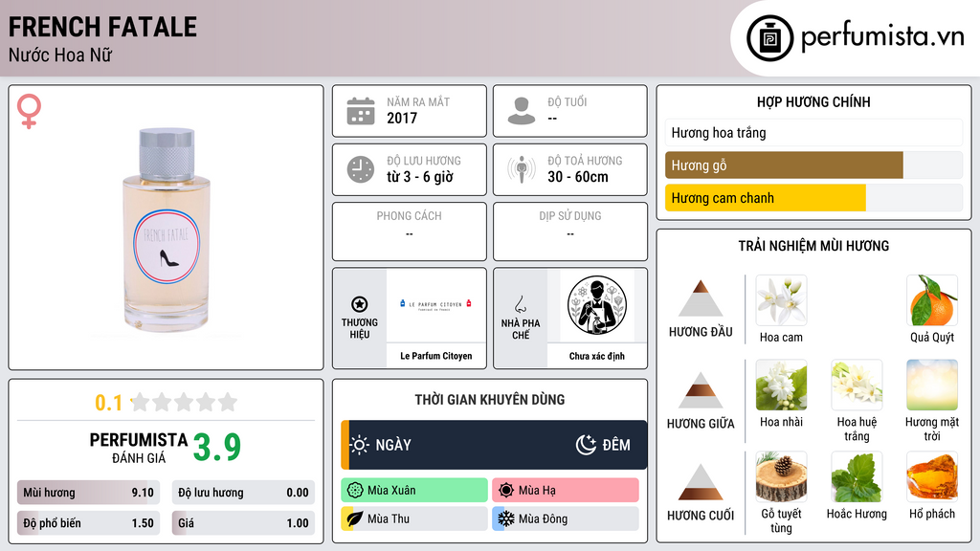Click the star badge Thương hiệu icon
The height and width of the screenshot is (551, 980).
click(x=360, y=304)
